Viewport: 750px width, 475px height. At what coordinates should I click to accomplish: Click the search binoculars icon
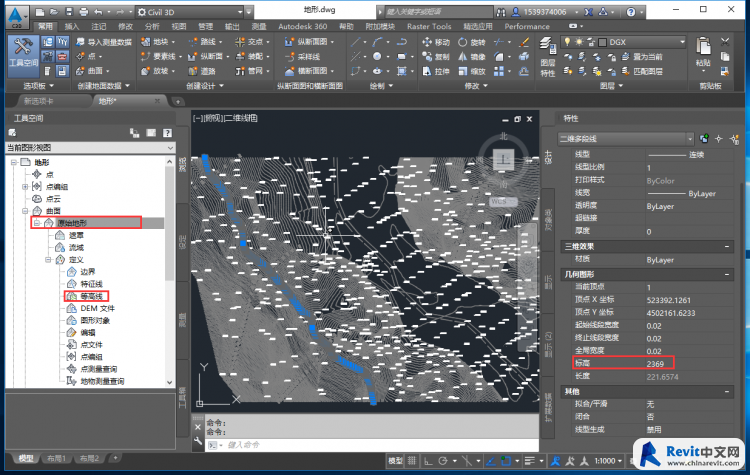(501, 12)
